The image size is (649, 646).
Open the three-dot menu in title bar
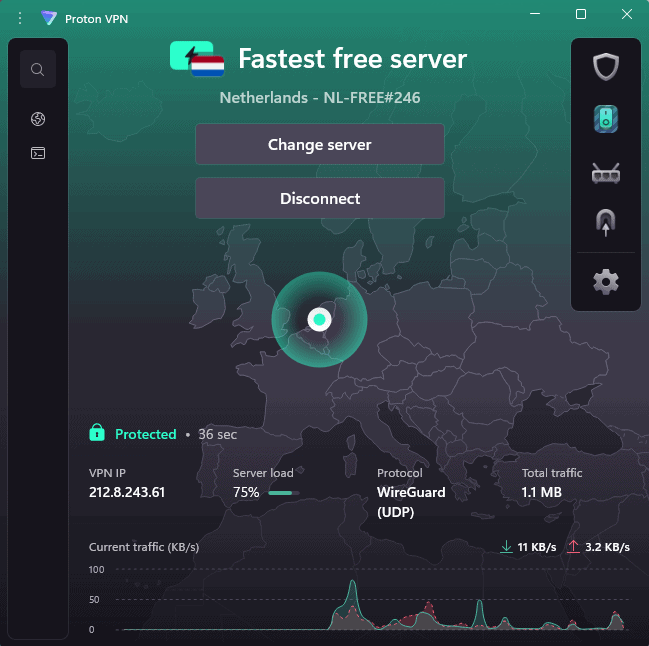point(19,18)
